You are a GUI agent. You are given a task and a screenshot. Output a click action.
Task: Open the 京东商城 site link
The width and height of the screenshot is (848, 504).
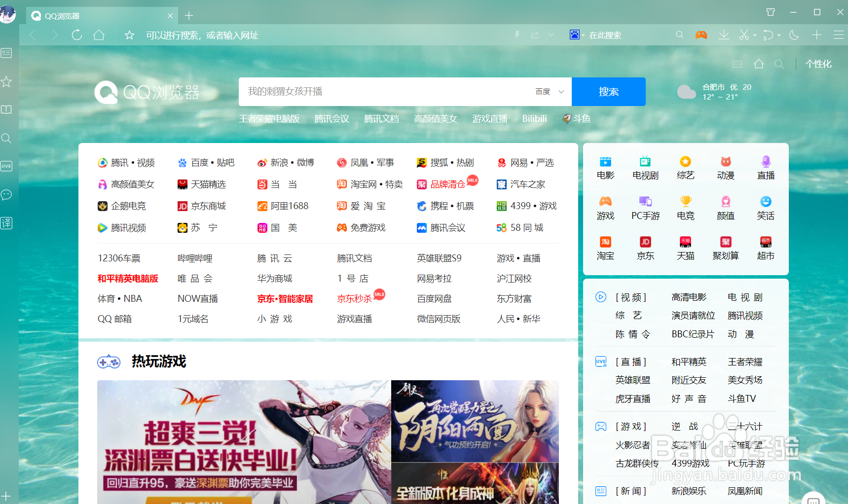pyautogui.click(x=202, y=206)
